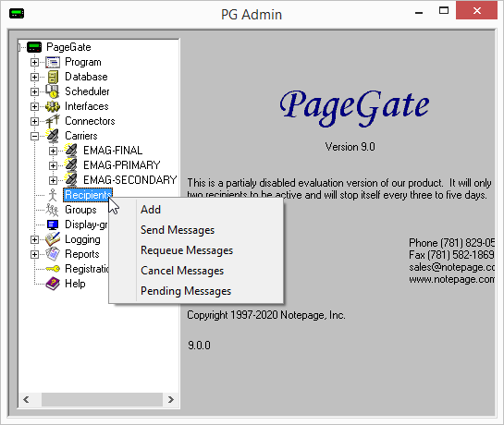
Task: Click the Interfaces people icon
Action: (x=53, y=106)
